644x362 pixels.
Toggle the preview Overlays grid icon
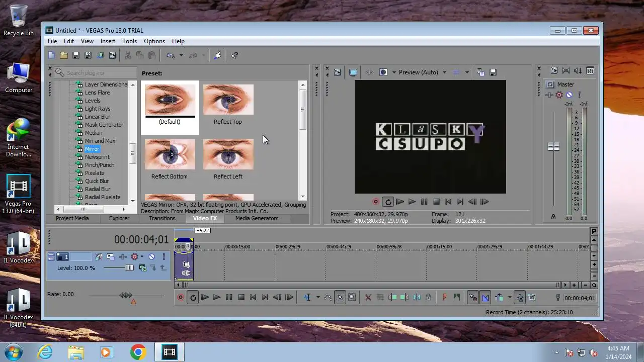point(456,72)
